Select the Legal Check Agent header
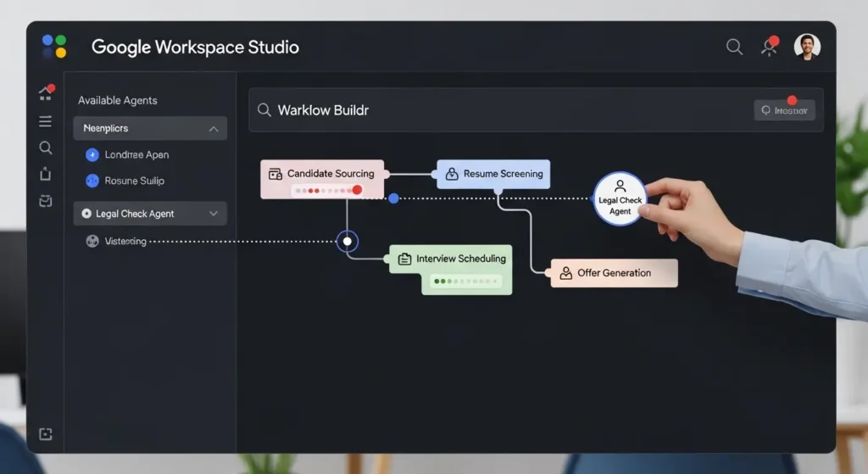This screenshot has height=474, width=868. pyautogui.click(x=150, y=213)
